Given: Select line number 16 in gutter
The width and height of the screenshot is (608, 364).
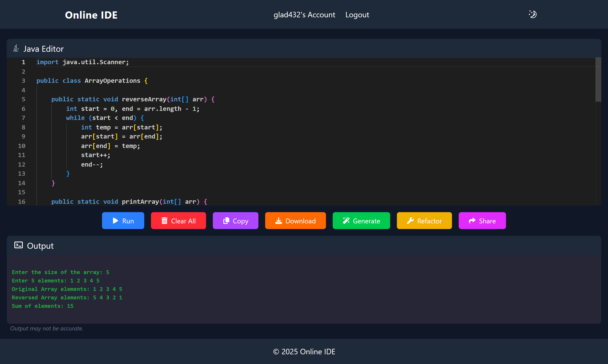Looking at the screenshot, I should coord(22,202).
